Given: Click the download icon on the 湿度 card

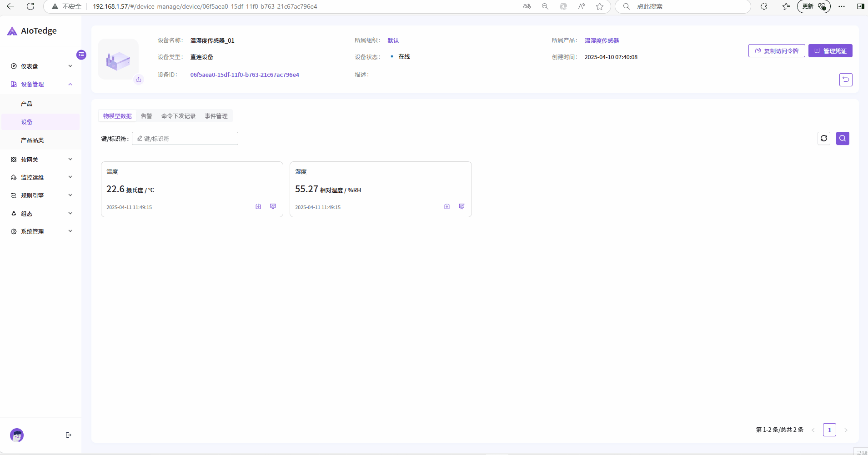Looking at the screenshot, I should [447, 206].
